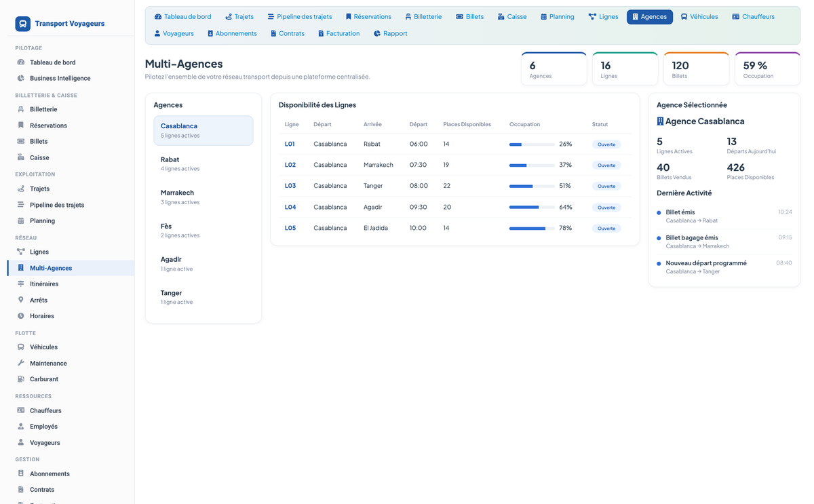Open the Abonnements top tab

pyautogui.click(x=232, y=33)
